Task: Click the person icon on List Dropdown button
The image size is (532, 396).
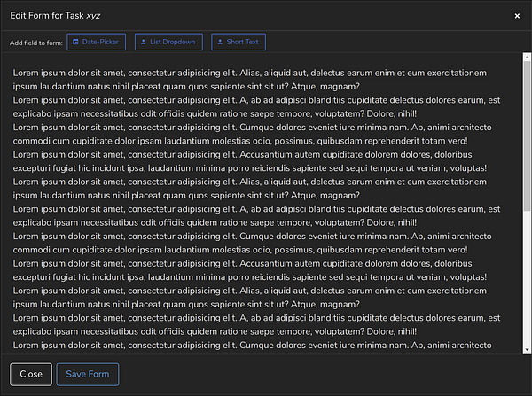Action: tap(143, 42)
